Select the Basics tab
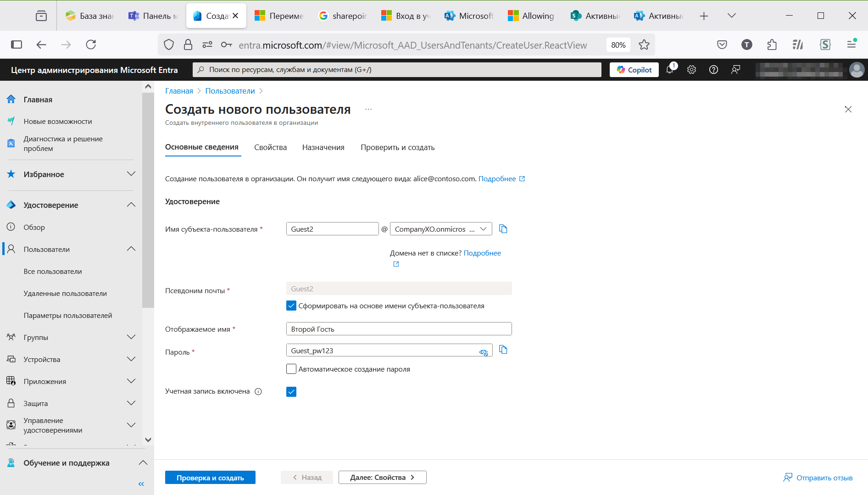The width and height of the screenshot is (868, 495). 202,147
